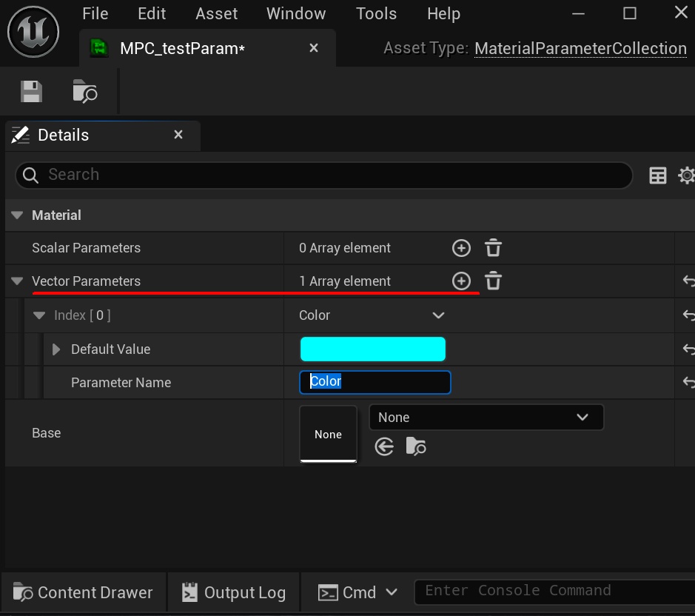Image resolution: width=695 pixels, height=616 pixels.
Task: Open the Content Drawer
Action: pos(84,592)
